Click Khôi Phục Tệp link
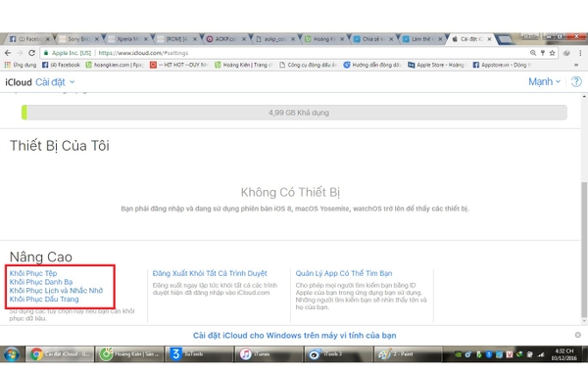Screen dimensions: 588x373 pos(33,273)
